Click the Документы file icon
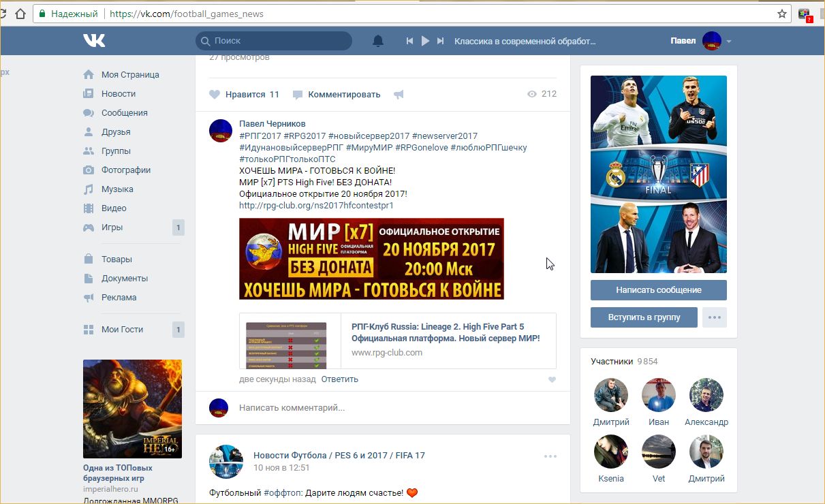Image resolution: width=825 pixels, height=504 pixels. tap(89, 279)
